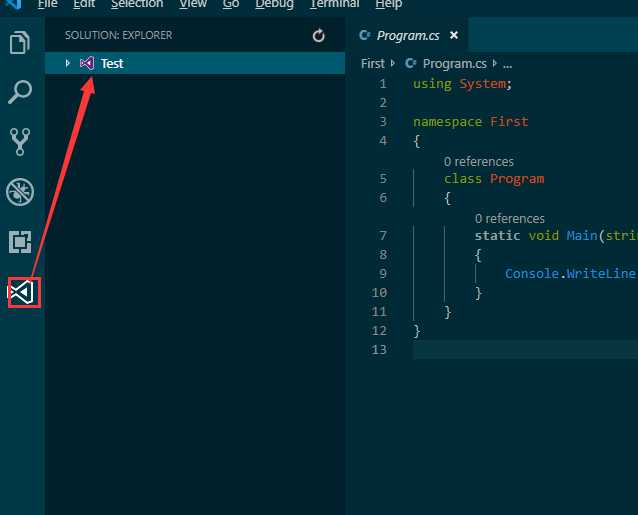Open the Search panel
The width and height of the screenshot is (638, 515).
20,92
